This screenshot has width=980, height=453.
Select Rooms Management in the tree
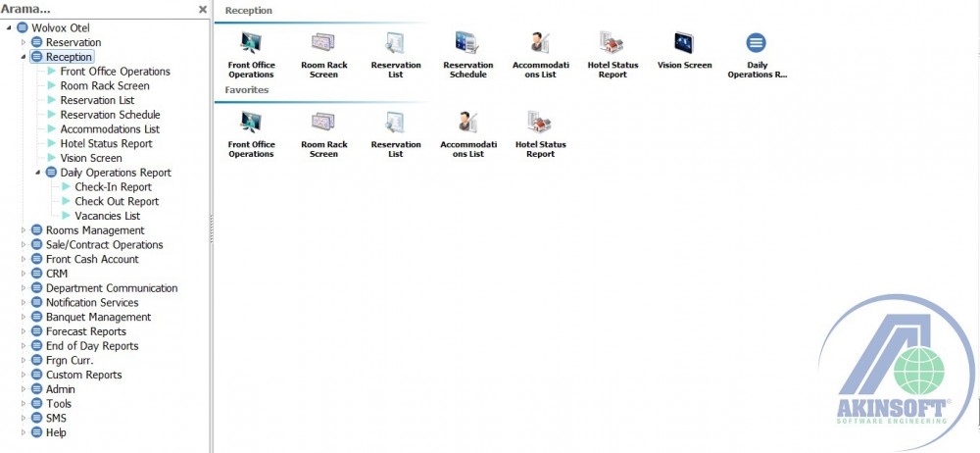[x=95, y=230]
